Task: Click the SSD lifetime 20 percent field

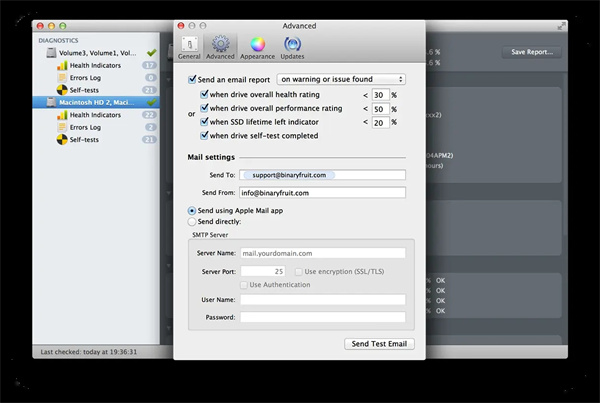Action: pos(380,122)
